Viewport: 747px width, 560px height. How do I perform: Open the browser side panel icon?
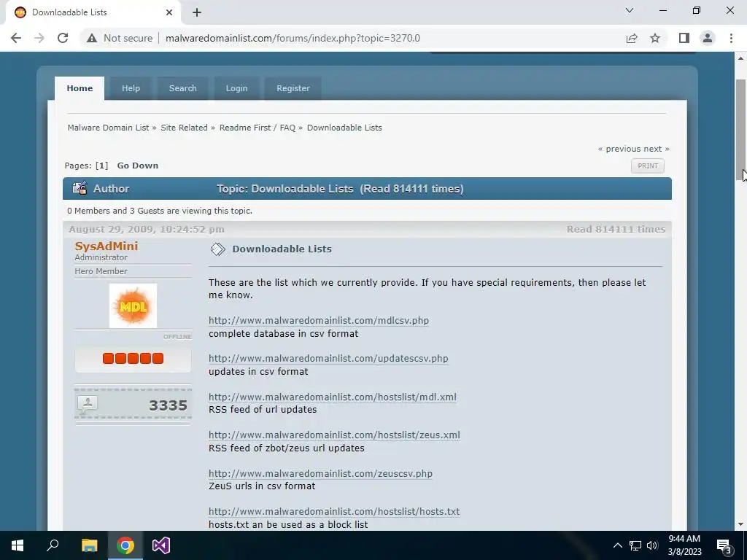click(684, 38)
